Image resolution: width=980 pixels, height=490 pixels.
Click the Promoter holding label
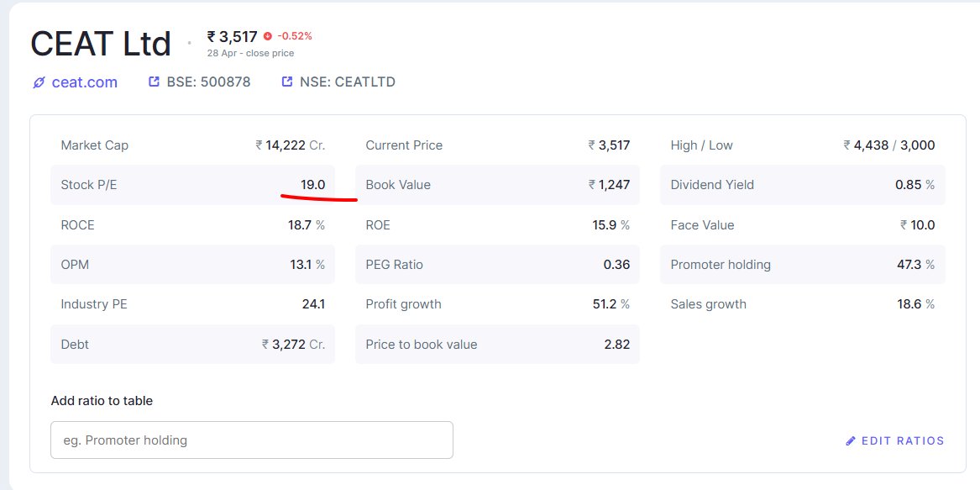pyautogui.click(x=721, y=265)
